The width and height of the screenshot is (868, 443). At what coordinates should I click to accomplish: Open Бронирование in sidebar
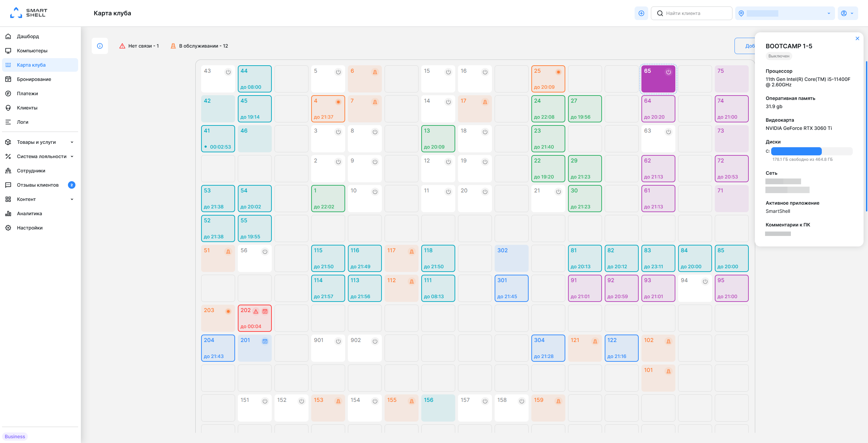[x=34, y=79]
